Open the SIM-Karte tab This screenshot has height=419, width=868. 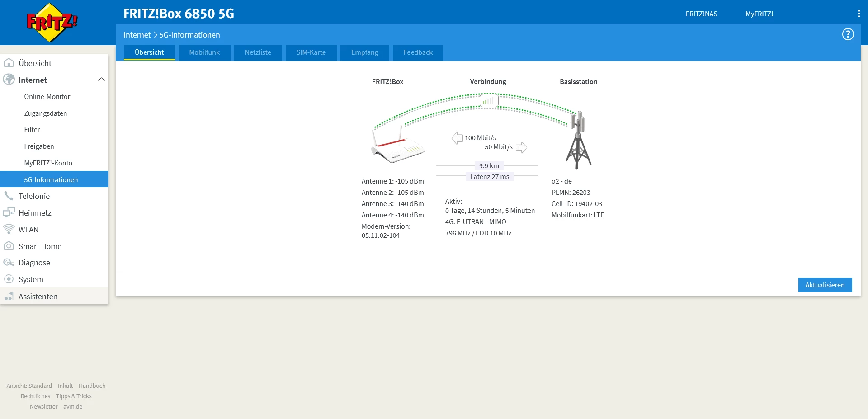311,52
